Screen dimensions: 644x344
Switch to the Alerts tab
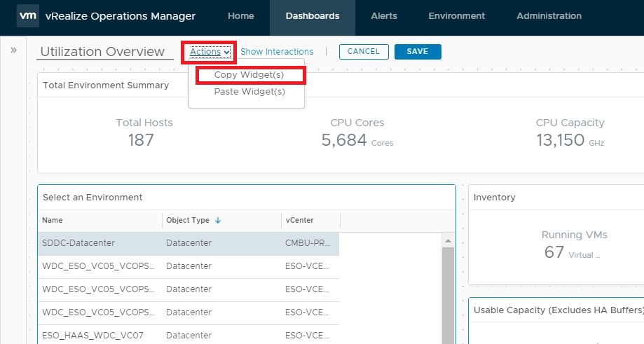(384, 16)
